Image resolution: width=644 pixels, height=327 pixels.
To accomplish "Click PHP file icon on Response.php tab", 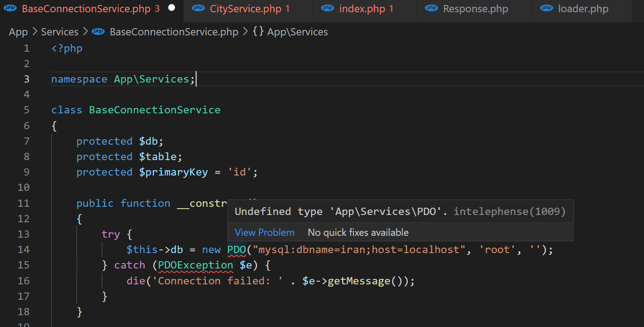I will (x=431, y=8).
